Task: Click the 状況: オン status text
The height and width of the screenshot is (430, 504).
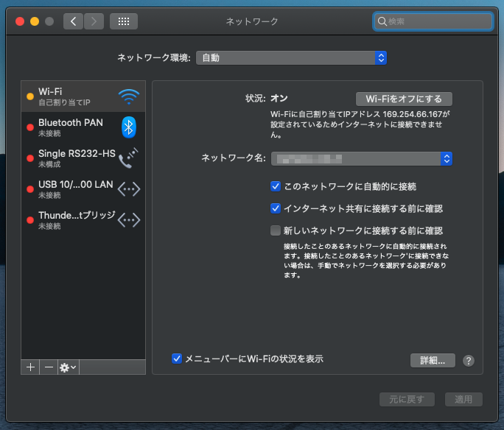Action: tap(266, 98)
